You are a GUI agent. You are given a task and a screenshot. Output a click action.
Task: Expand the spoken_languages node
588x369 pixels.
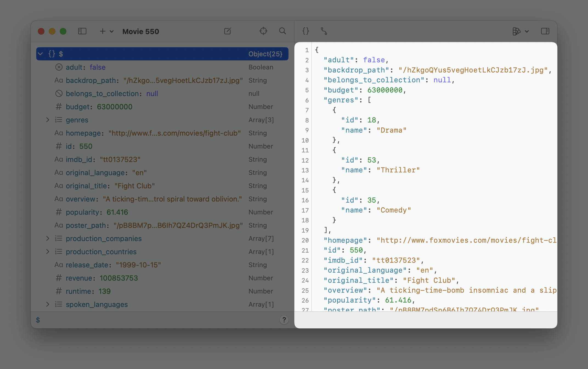[48, 304]
